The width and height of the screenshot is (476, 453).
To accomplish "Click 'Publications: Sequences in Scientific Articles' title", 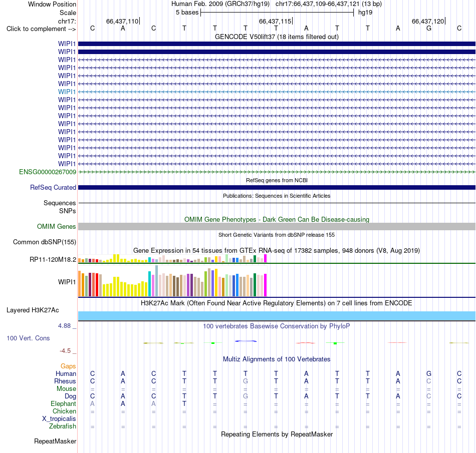I will [277, 196].
